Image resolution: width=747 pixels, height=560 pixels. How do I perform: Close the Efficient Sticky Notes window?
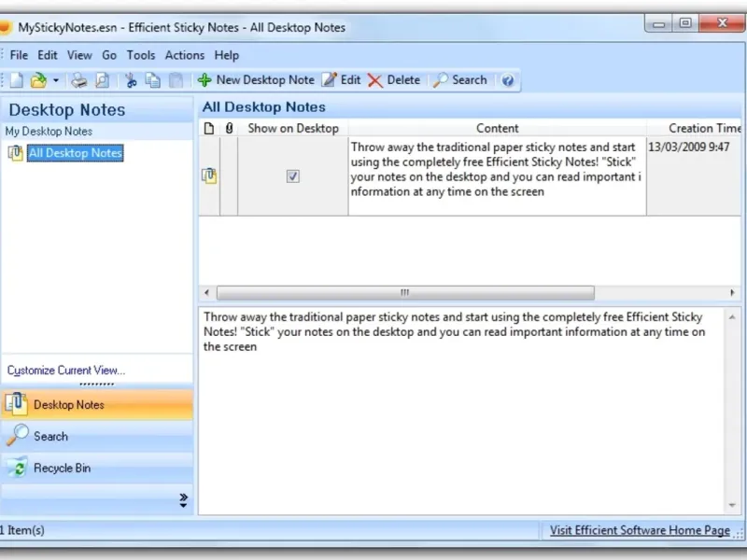722,24
